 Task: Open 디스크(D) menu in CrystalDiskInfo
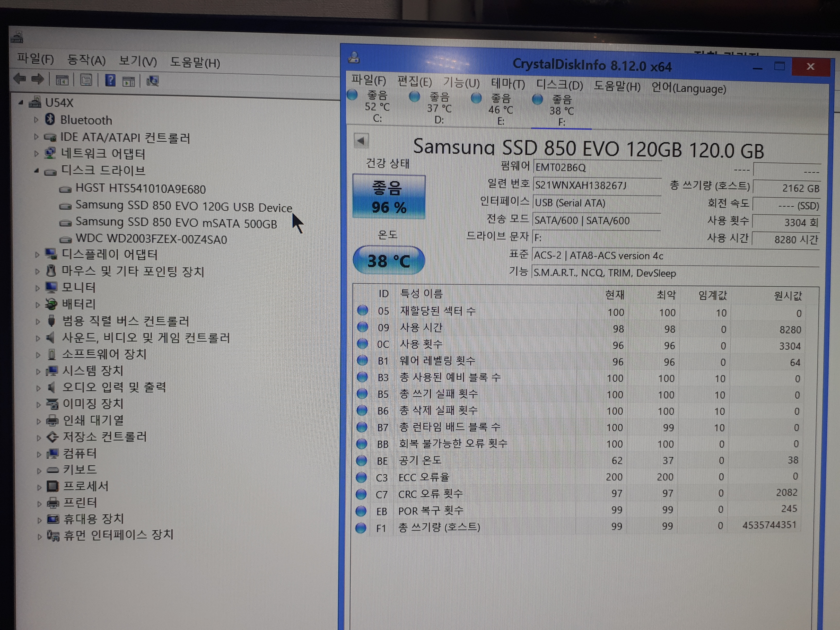click(x=559, y=85)
